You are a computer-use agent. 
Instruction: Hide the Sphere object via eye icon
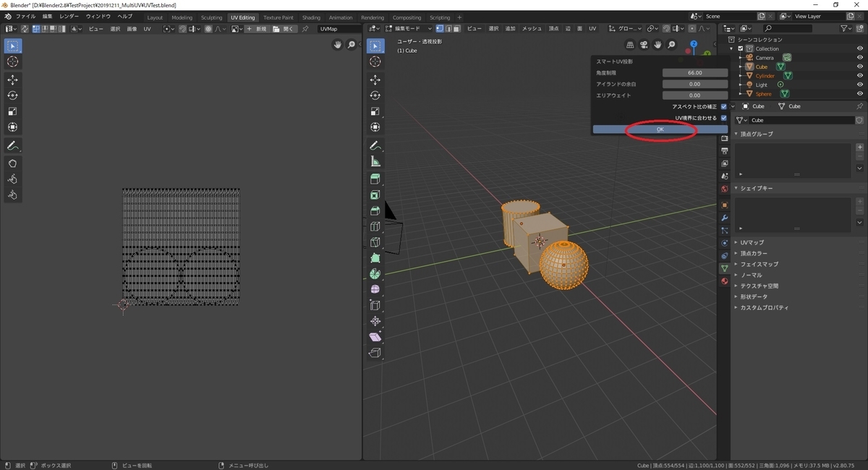click(x=860, y=94)
